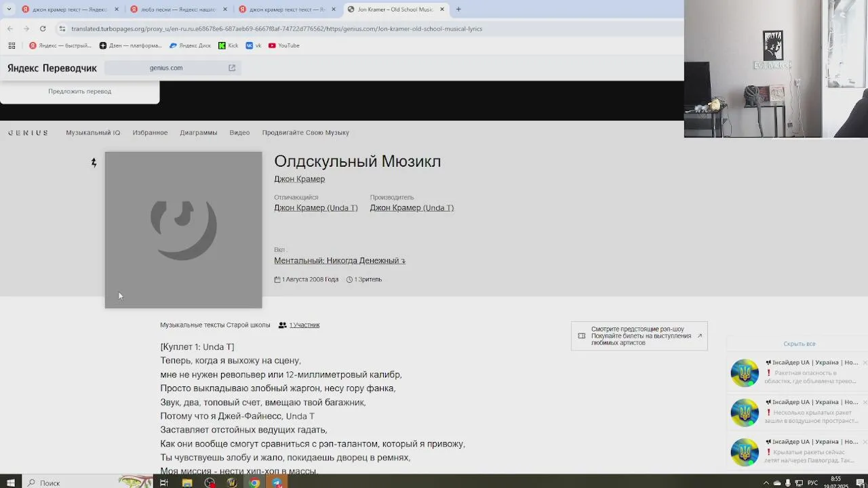Click the taskbar search box 'Поиск'
Viewport: 868px width, 488px height.
tap(89, 483)
